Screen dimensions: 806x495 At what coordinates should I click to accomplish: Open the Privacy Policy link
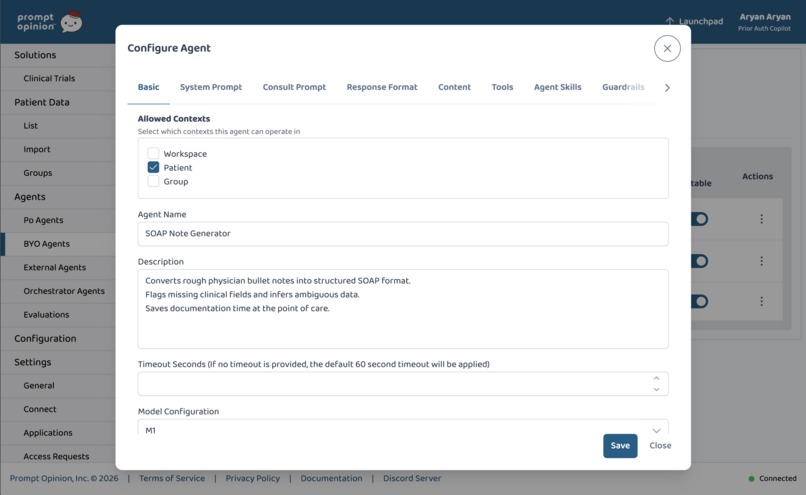[252, 478]
